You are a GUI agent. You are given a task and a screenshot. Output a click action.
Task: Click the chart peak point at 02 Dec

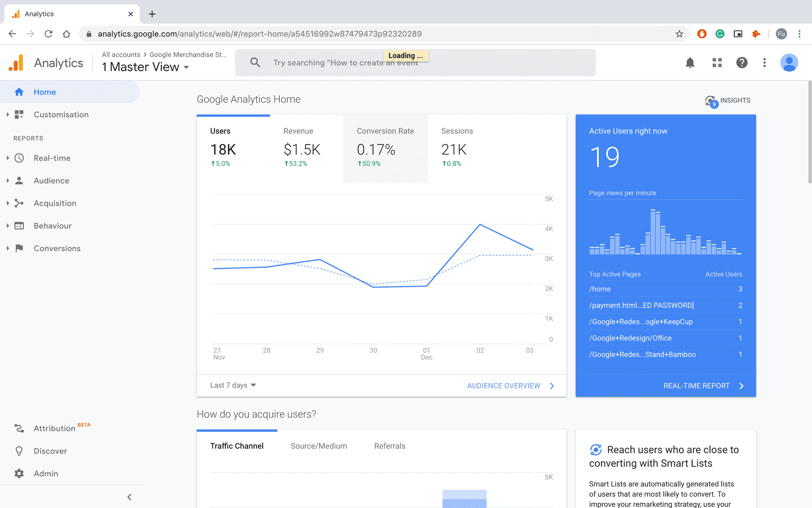click(480, 225)
